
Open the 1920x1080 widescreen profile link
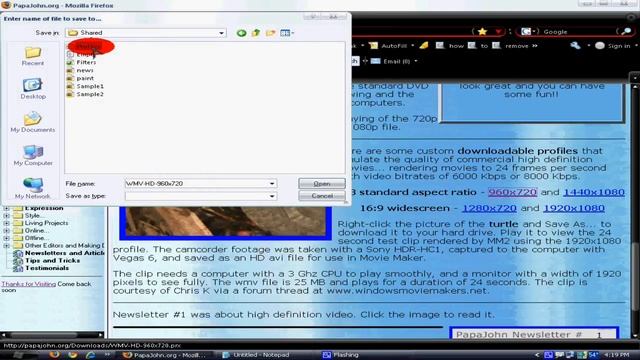coord(573,208)
